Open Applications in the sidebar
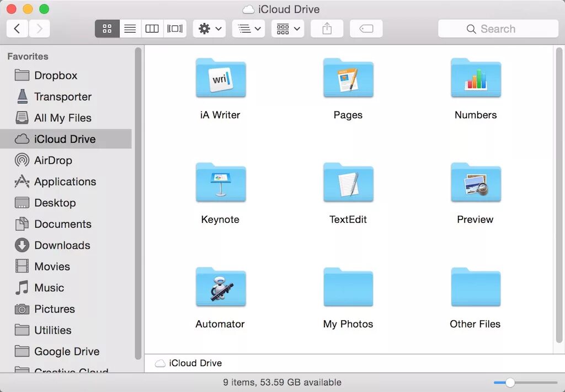 pos(66,181)
